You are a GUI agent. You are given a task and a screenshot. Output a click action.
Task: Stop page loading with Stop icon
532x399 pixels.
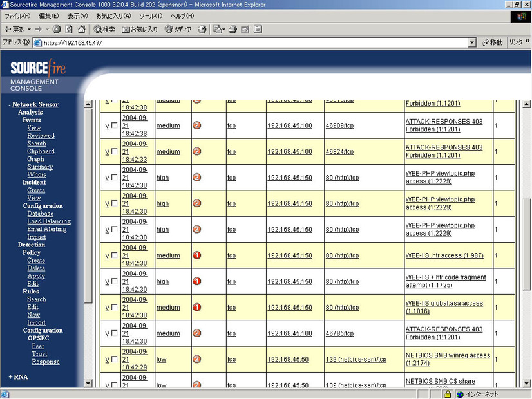tap(57, 30)
